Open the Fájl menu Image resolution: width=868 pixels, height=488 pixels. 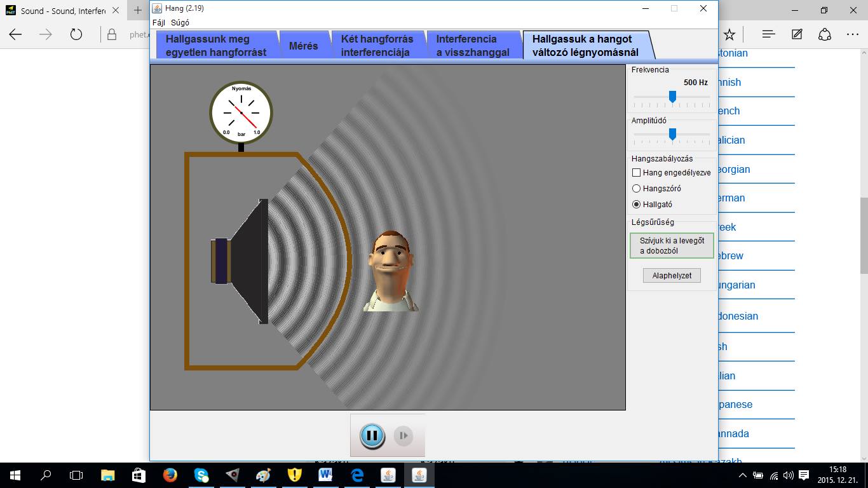tap(159, 23)
